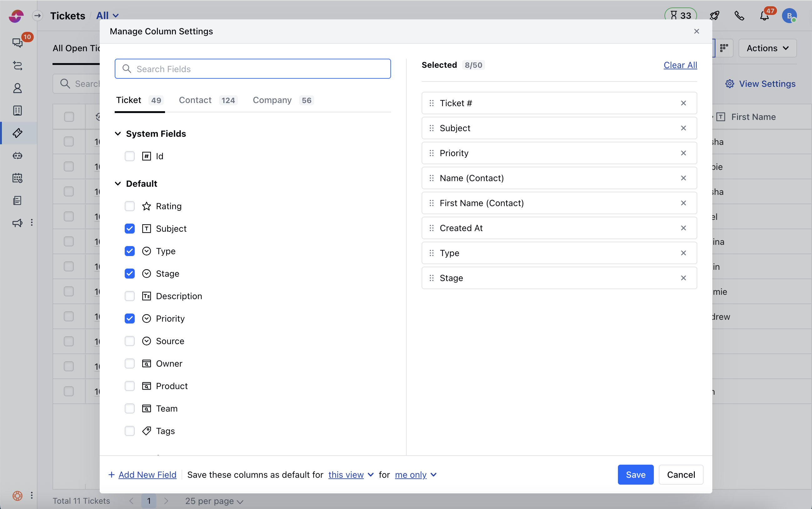This screenshot has width=812, height=509.
Task: Remove Stage using its X icon
Action: [x=683, y=278]
